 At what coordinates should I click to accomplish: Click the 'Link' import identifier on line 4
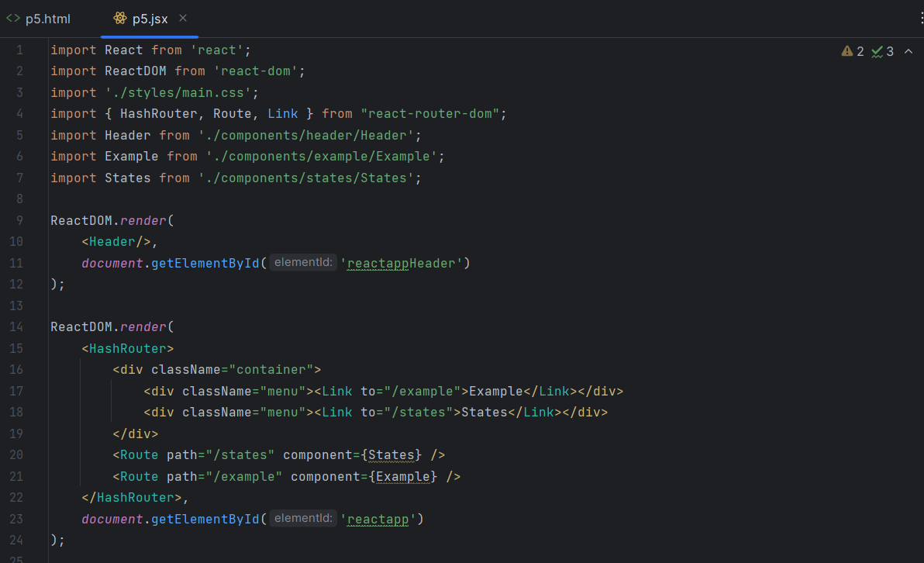click(283, 114)
